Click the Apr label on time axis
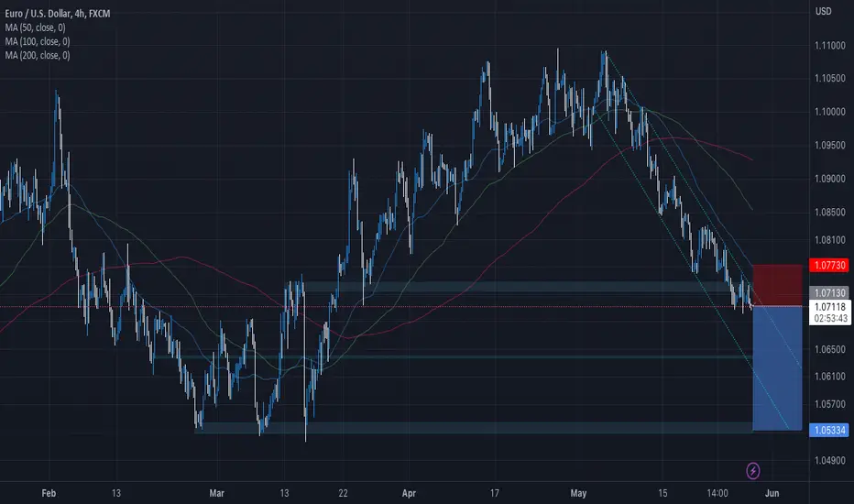The image size is (854, 504). click(x=409, y=493)
